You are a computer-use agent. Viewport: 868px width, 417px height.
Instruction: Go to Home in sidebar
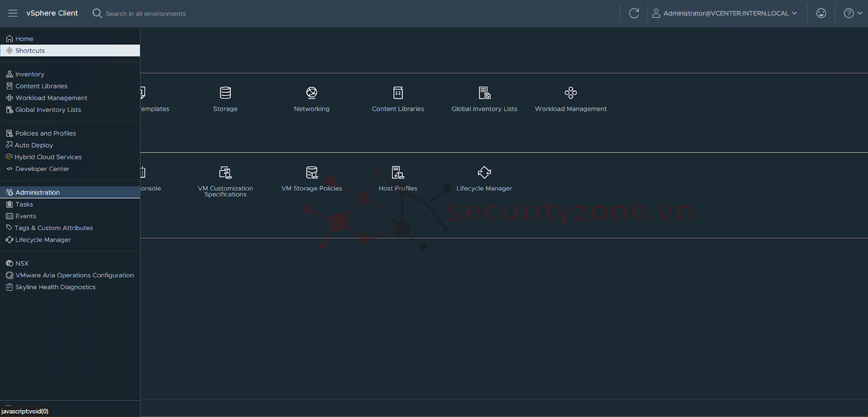point(24,39)
